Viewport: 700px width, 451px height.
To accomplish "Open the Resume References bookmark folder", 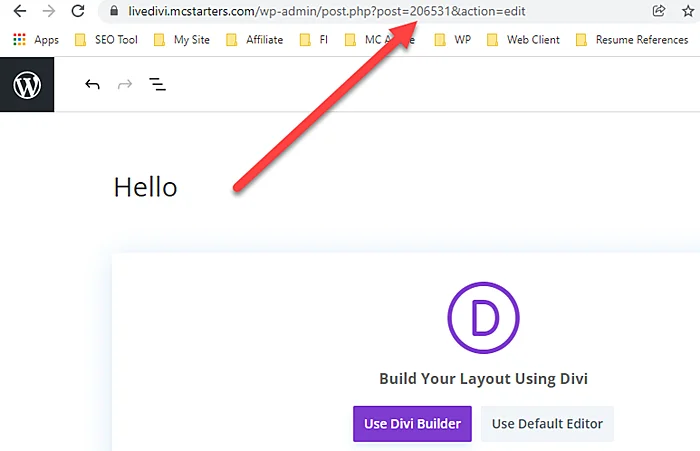I will [x=632, y=40].
